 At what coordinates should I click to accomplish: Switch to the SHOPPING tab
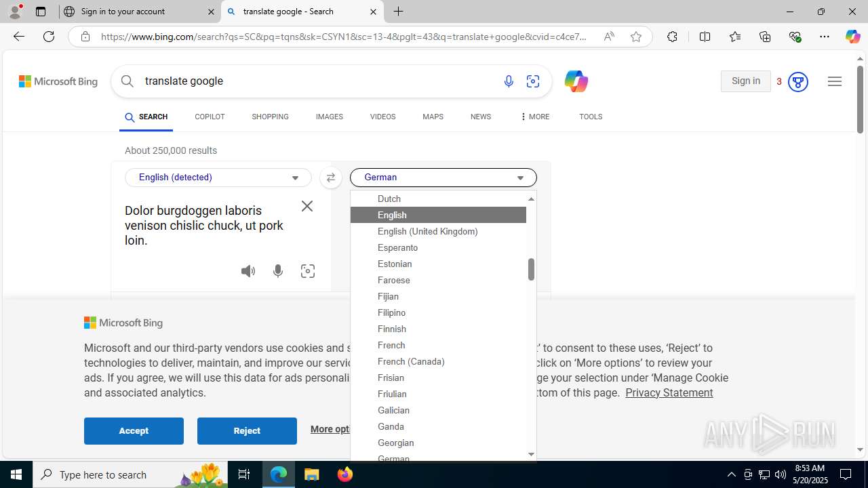coord(270,117)
